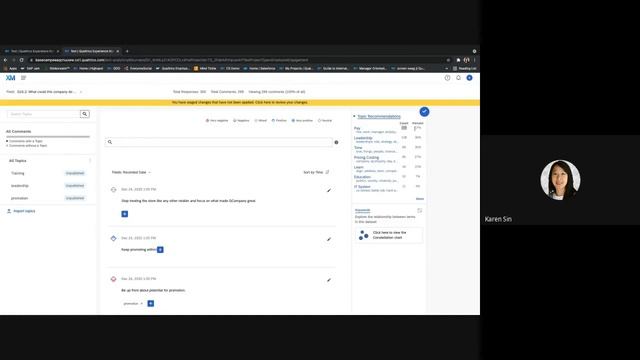Edit the 'potential for promotion' comment pencil
The width and height of the screenshot is (640, 360).
click(x=329, y=280)
